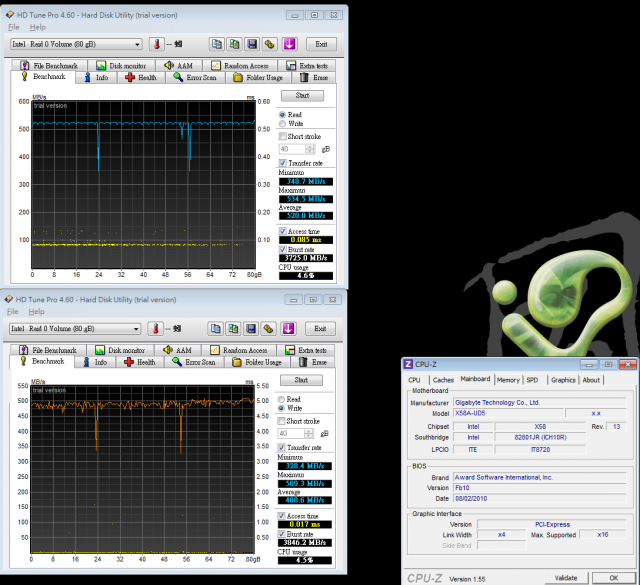Image resolution: width=640 pixels, height=585 pixels.
Task: Select Read radio button in top HD Tune window
Action: click(x=282, y=115)
